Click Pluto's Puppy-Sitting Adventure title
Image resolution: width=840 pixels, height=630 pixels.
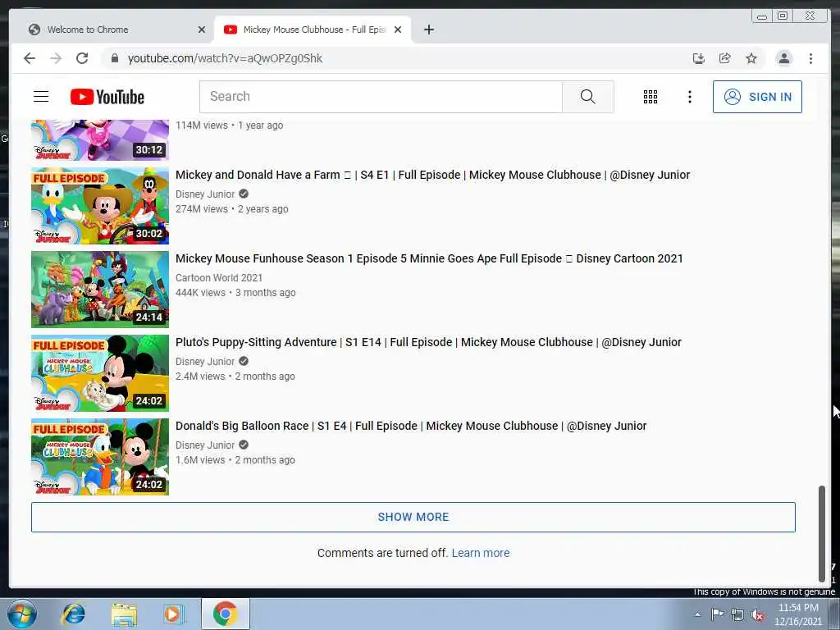(428, 342)
